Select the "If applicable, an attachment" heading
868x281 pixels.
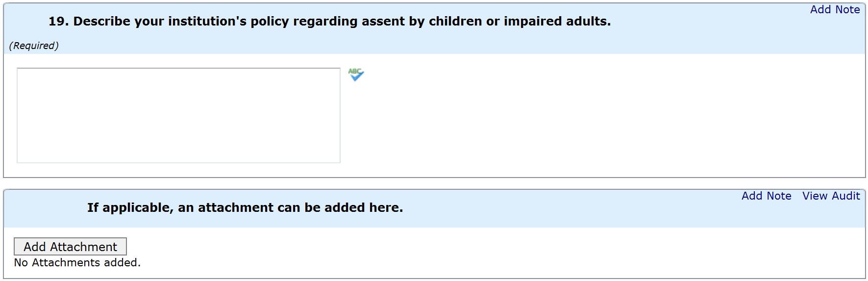coord(245,208)
